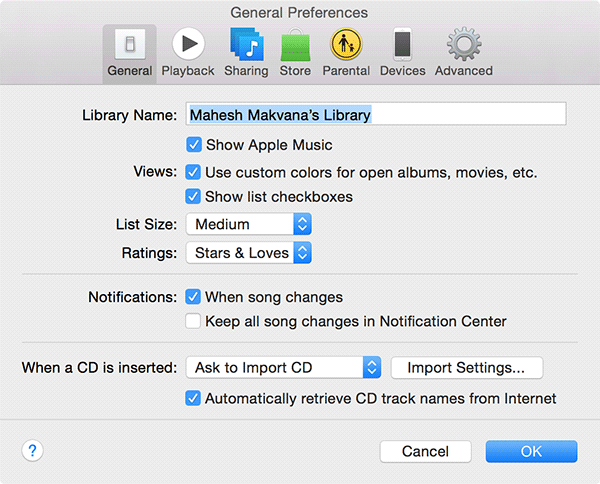Confirm changes with the OK button
600x484 pixels.
tap(532, 451)
